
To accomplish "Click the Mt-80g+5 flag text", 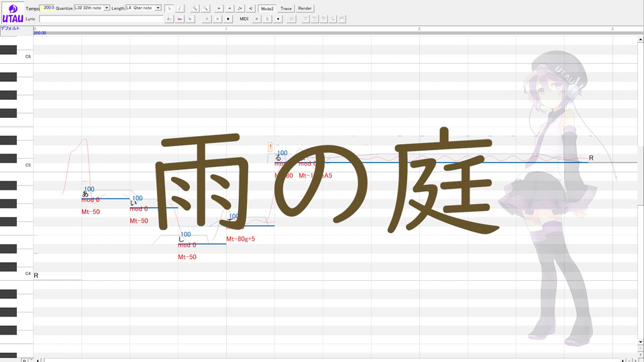I will point(241,239).
